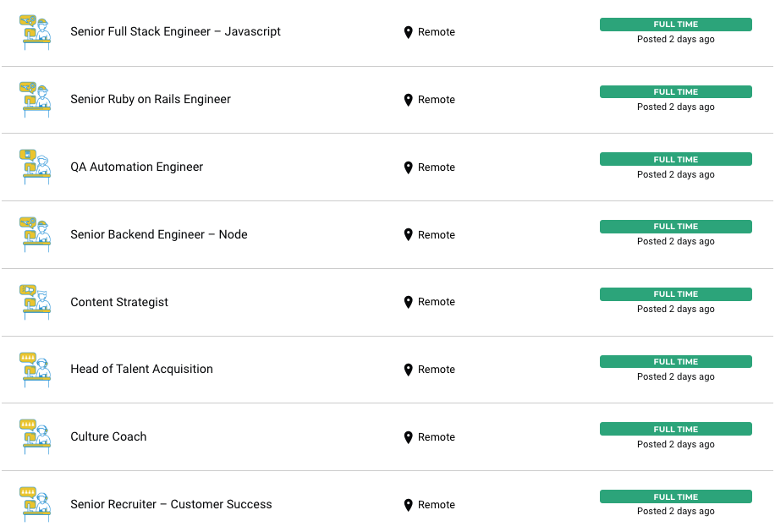Click the FULL TIME tag on Head of Talent Acquisition
The height and width of the screenshot is (532, 775).
[x=676, y=362]
